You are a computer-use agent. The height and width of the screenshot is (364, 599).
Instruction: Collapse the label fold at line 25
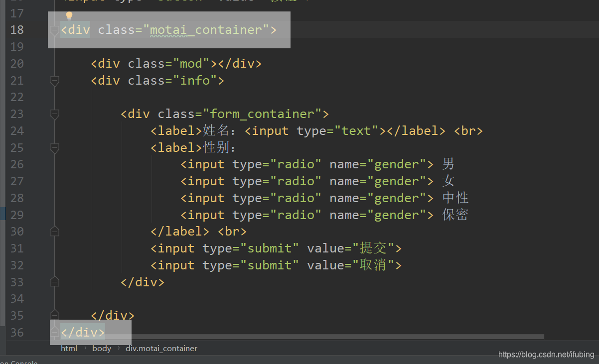pyautogui.click(x=55, y=148)
